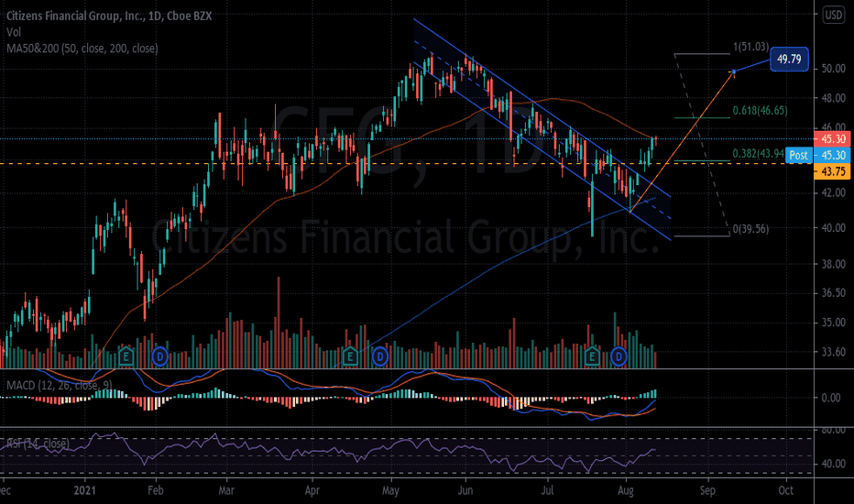The height and width of the screenshot is (504, 854).
Task: Click the USD currency button
Action: [833, 16]
